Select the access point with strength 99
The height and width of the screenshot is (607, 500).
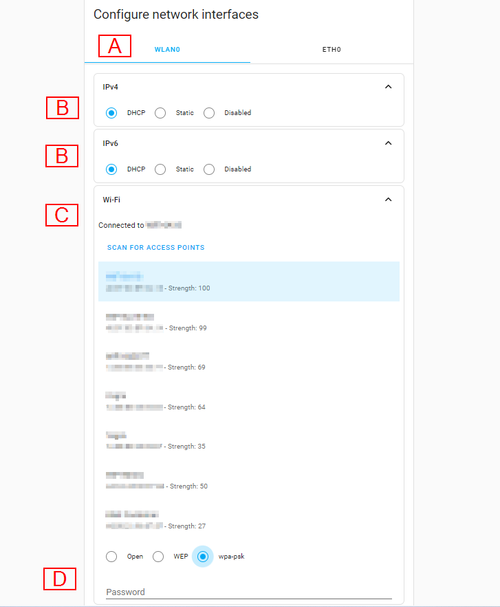[249, 322]
